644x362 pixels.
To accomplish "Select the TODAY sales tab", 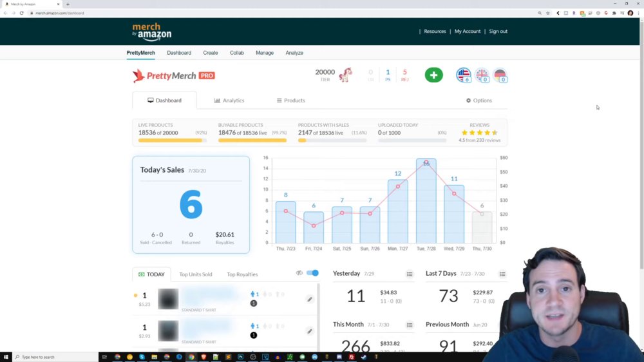I will point(151,274).
